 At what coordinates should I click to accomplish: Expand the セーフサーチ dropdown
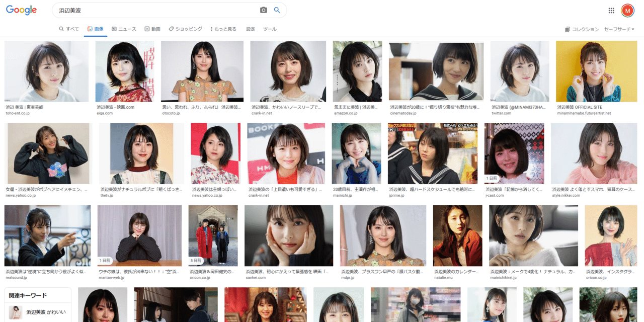[619, 29]
